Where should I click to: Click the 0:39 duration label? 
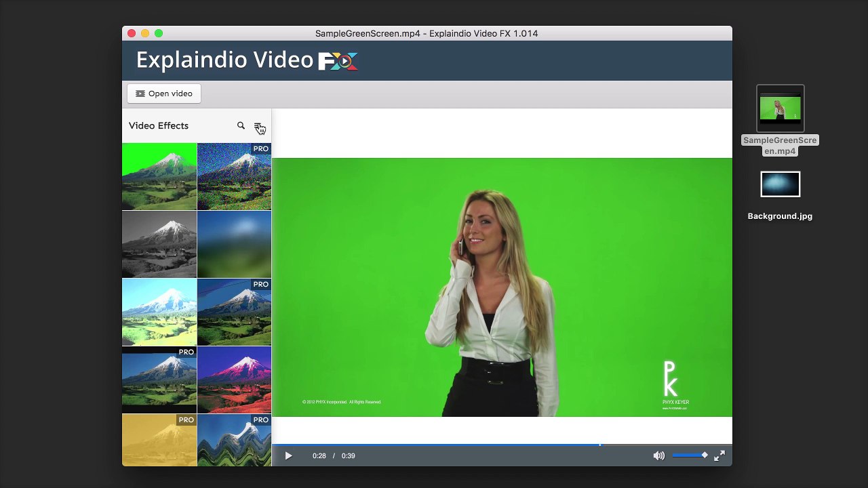(349, 456)
